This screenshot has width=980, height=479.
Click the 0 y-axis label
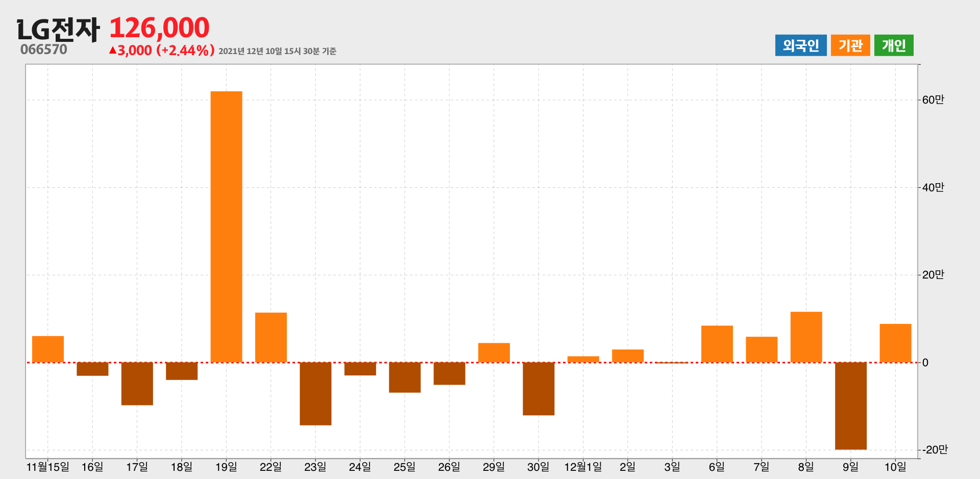[925, 363]
